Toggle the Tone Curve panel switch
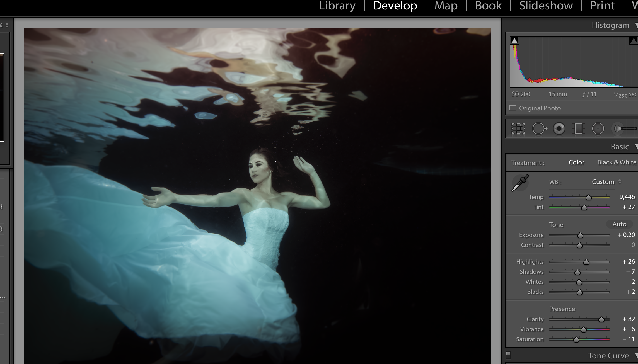638x364 pixels. pyautogui.click(x=508, y=355)
